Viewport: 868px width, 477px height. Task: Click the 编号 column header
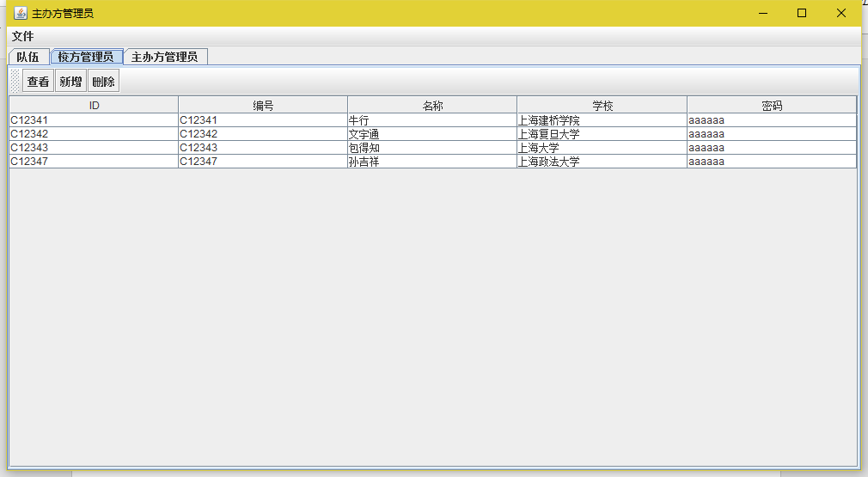[x=263, y=105]
